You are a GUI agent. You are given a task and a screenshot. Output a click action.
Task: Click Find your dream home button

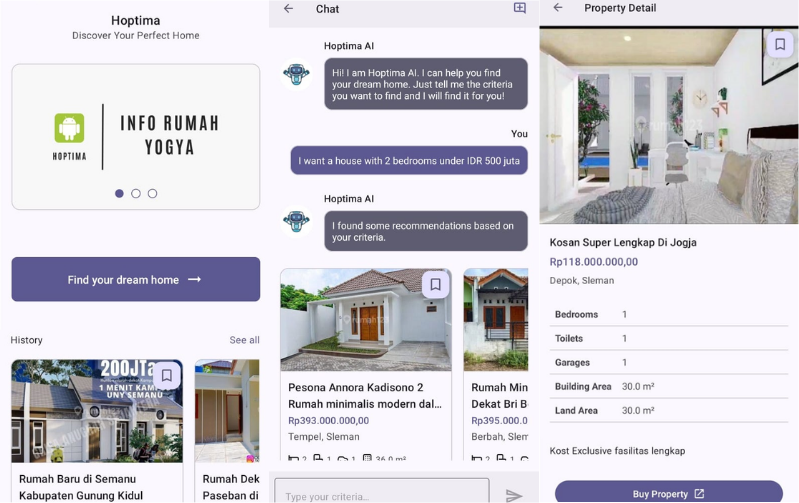(x=136, y=279)
